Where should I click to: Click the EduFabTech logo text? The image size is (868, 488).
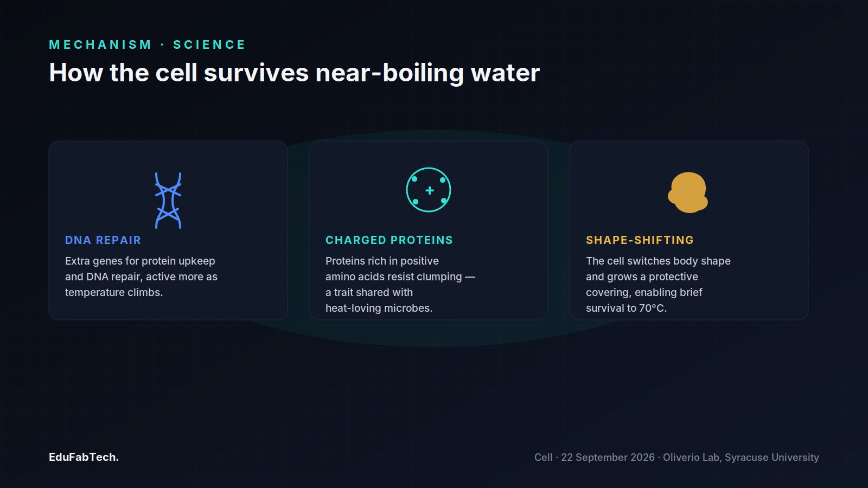tap(84, 457)
